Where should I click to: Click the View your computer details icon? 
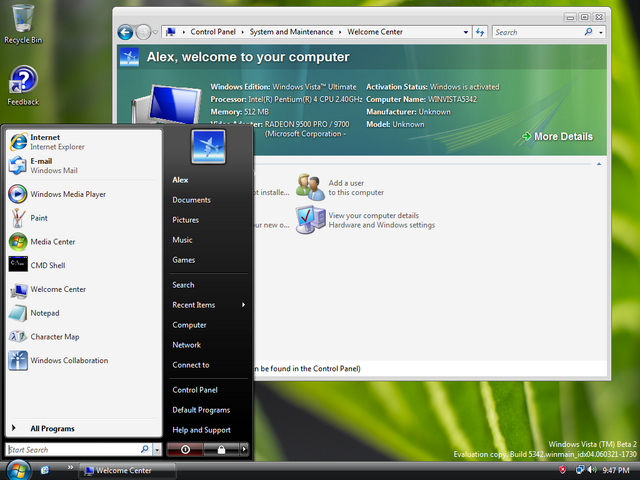coord(310,220)
